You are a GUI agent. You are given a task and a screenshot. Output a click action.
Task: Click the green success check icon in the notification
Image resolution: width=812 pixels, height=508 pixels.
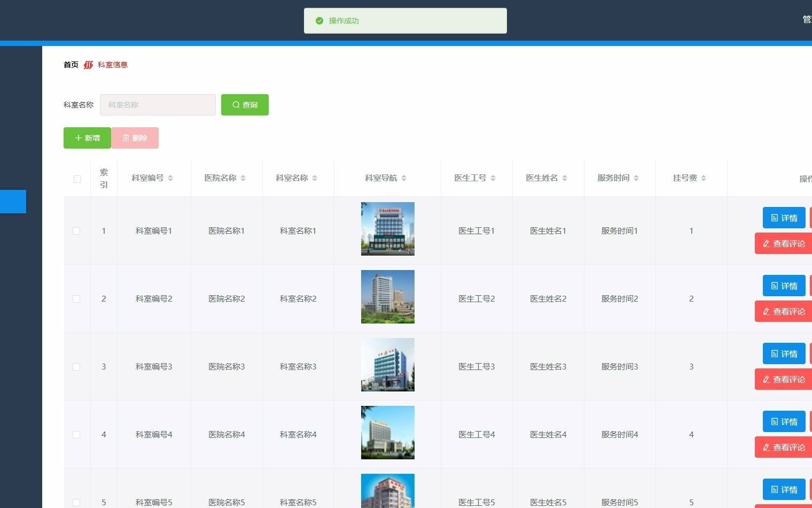pos(319,20)
